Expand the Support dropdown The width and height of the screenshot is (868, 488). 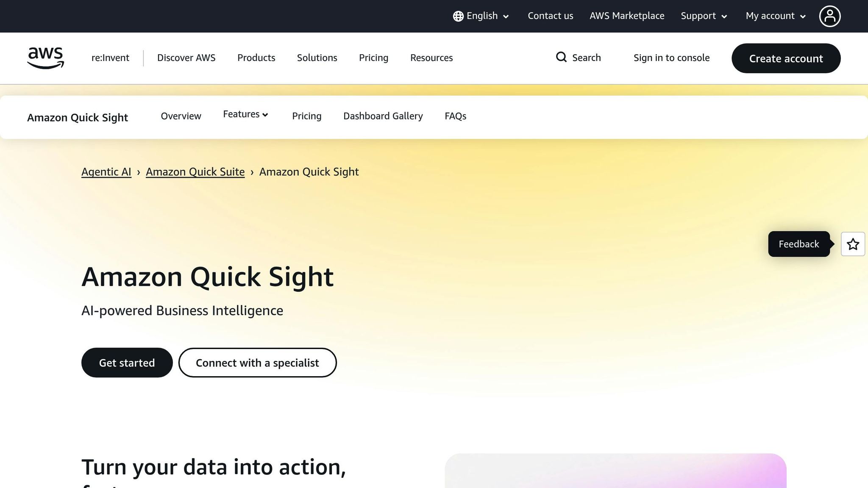(704, 16)
